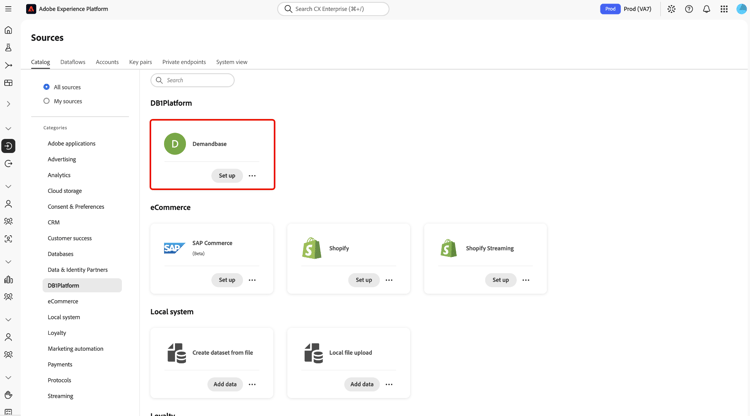
Task: Open the Identities face-scan sidebar icon
Action: pyautogui.click(x=8, y=239)
